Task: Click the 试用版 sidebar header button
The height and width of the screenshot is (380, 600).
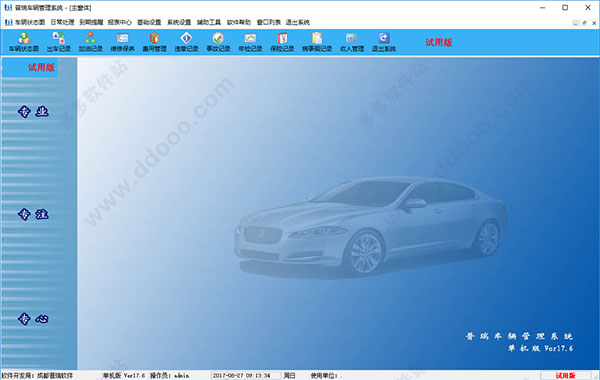Action: point(30,67)
